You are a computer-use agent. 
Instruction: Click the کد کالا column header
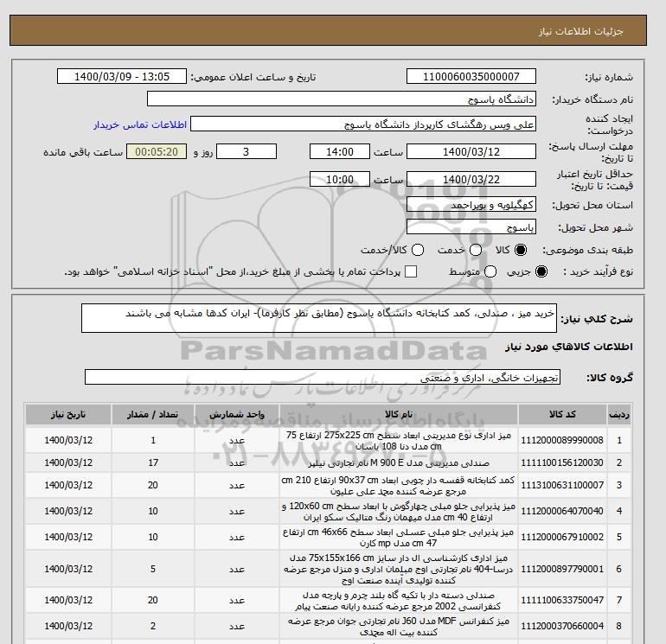click(562, 415)
